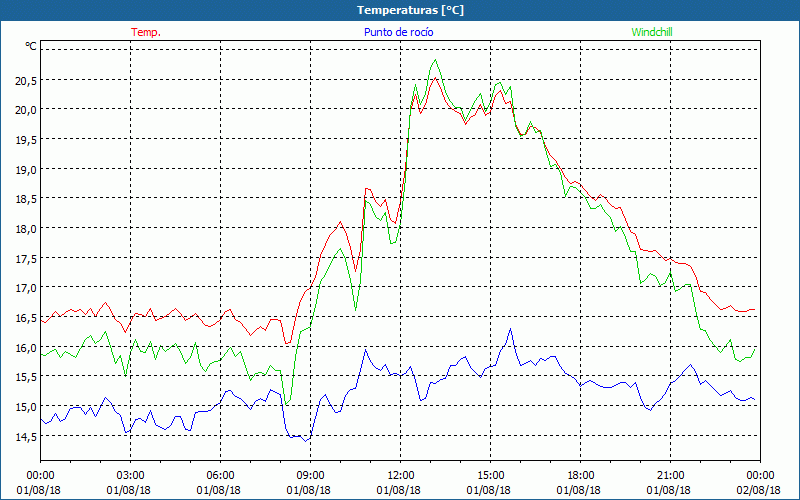Click the 18,0 y-axis value
The width and height of the screenshot is (800, 500).
pos(26,228)
